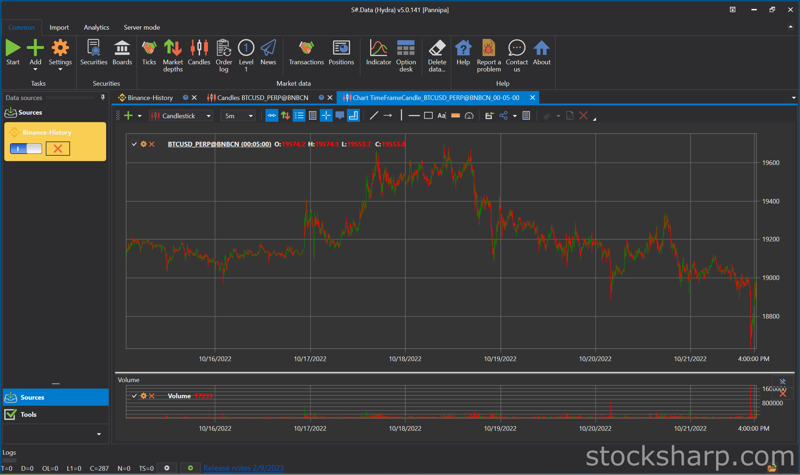
Task: Click the Logs panel label
Action: 9,453
